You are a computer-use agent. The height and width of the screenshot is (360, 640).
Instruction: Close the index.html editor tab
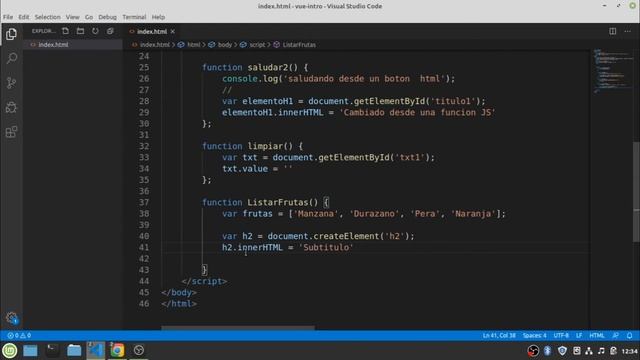tap(173, 31)
